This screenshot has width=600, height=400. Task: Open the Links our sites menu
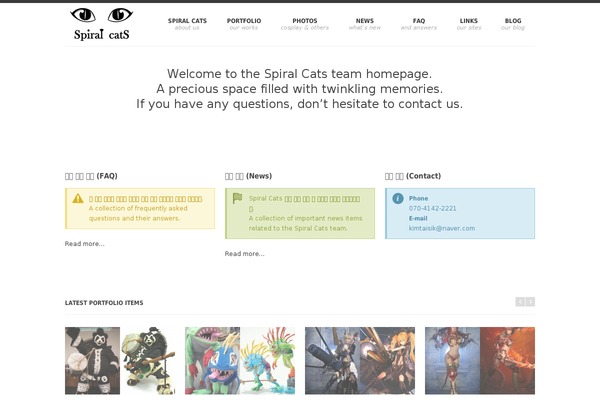coord(469,24)
